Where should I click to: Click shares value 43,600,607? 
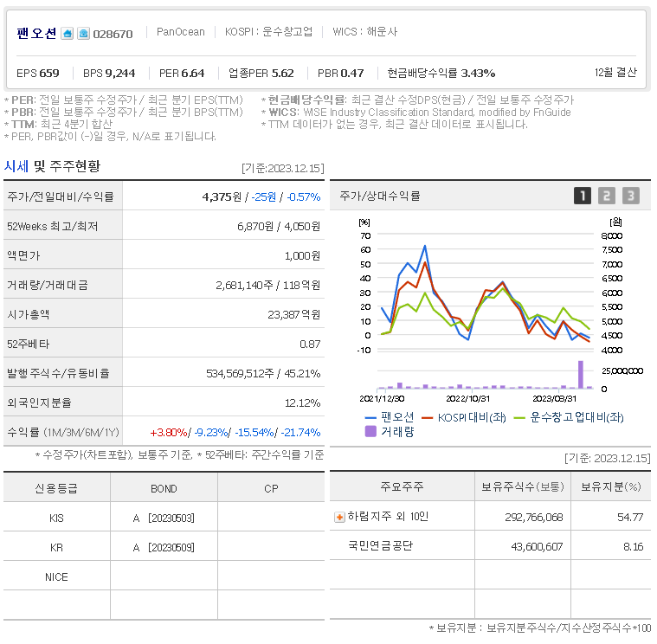click(x=537, y=546)
